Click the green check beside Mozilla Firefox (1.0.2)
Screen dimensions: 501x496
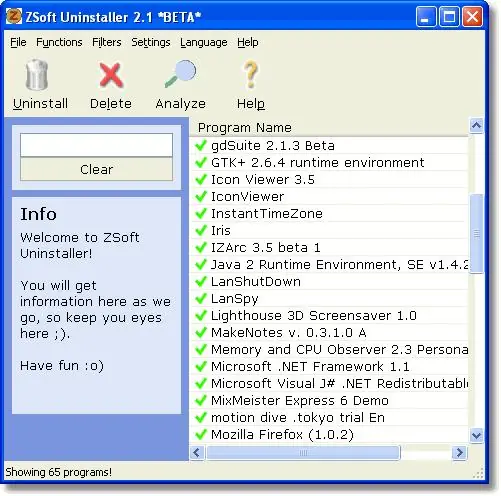(x=201, y=435)
